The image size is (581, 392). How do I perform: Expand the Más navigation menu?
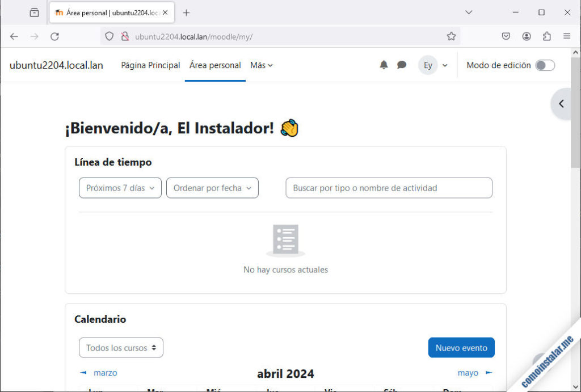pos(261,65)
